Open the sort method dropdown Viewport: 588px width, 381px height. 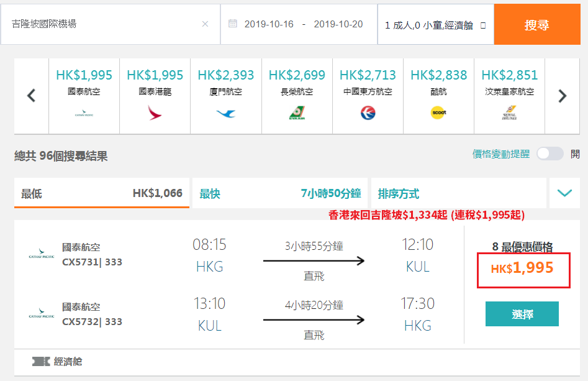click(x=459, y=193)
